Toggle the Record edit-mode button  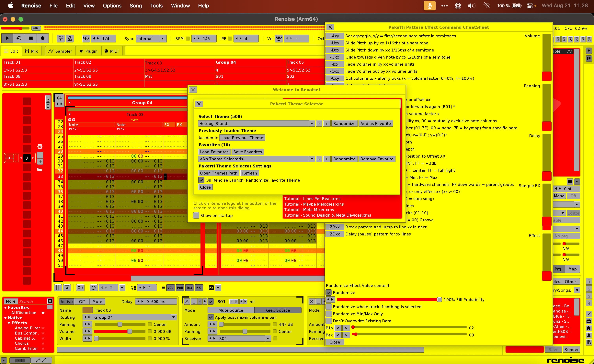42,38
